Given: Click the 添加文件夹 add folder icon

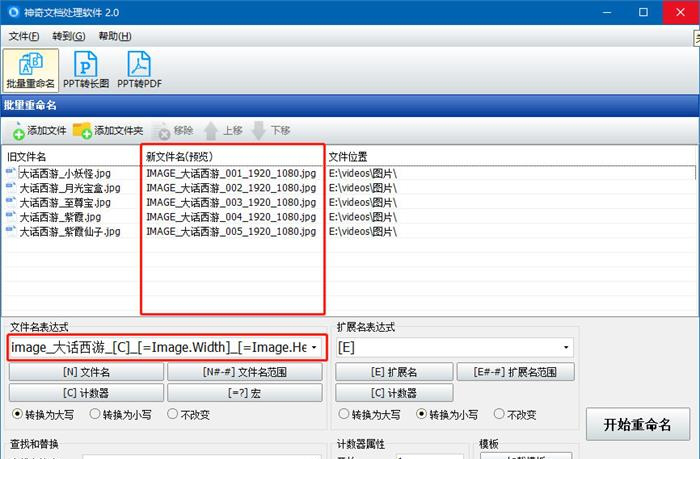Looking at the screenshot, I should 82,131.
